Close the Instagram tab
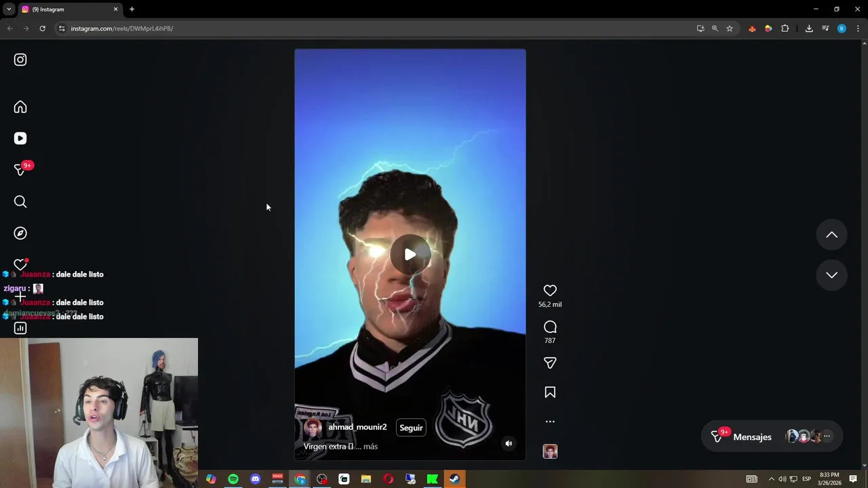 [x=115, y=9]
